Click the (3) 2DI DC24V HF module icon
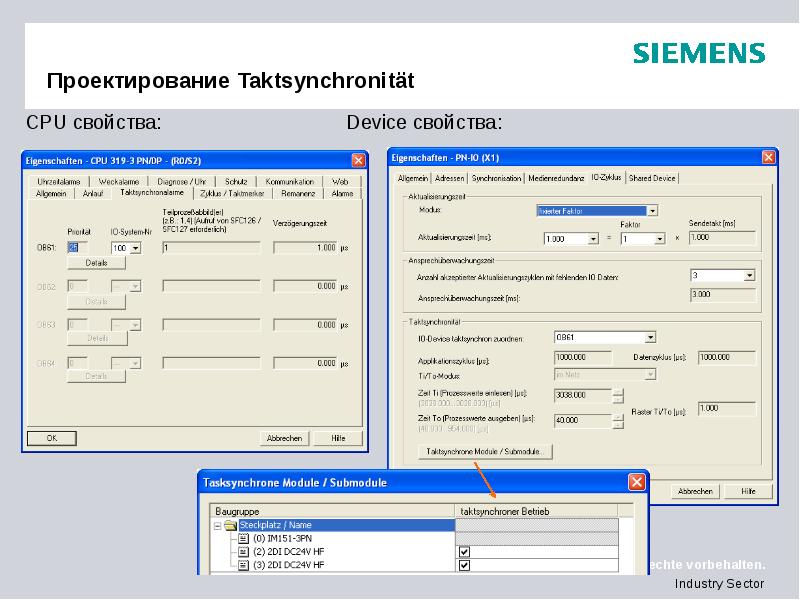The height and width of the screenshot is (600, 800). [245, 565]
